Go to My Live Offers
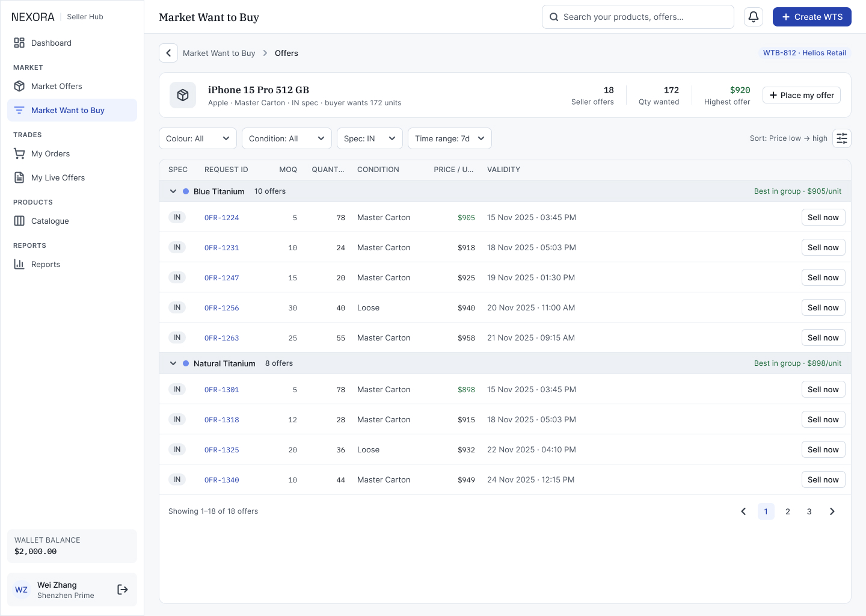The height and width of the screenshot is (616, 866). point(72,177)
